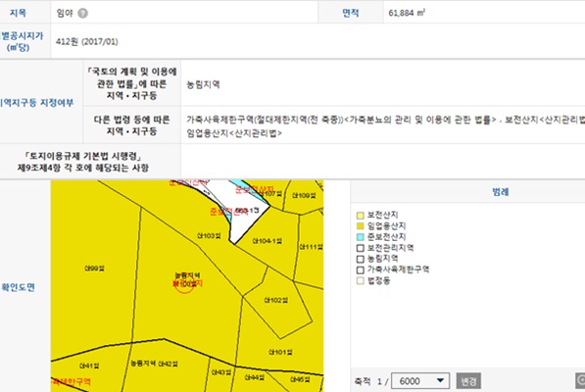Viewport: 585px width, 392px height.
Task: Select parcel 산99임 on the map
Action: point(94,269)
